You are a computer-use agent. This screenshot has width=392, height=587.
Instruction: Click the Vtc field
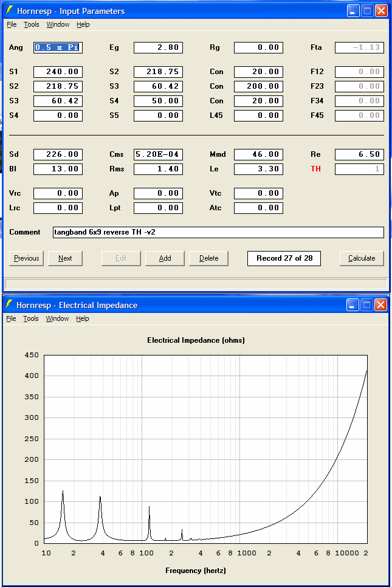[259, 194]
